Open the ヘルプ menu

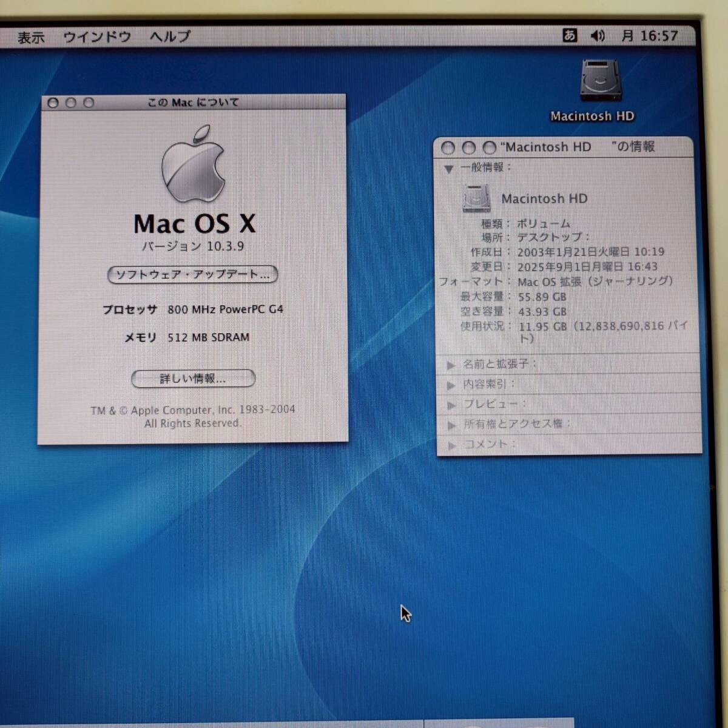[x=170, y=36]
